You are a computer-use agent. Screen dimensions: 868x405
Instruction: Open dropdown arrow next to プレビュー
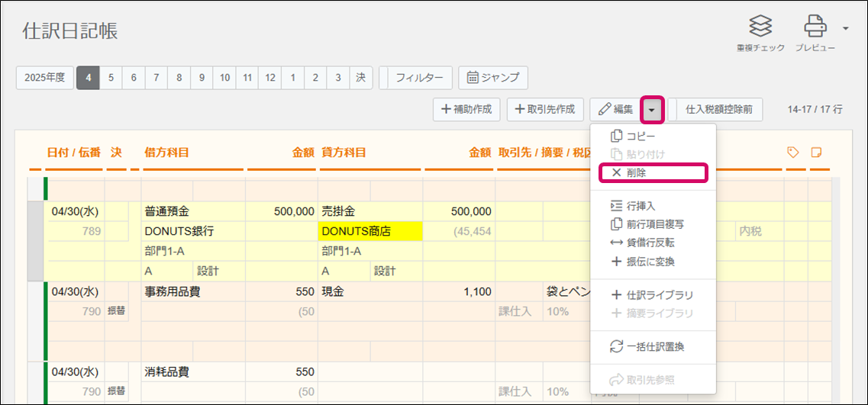point(846,29)
